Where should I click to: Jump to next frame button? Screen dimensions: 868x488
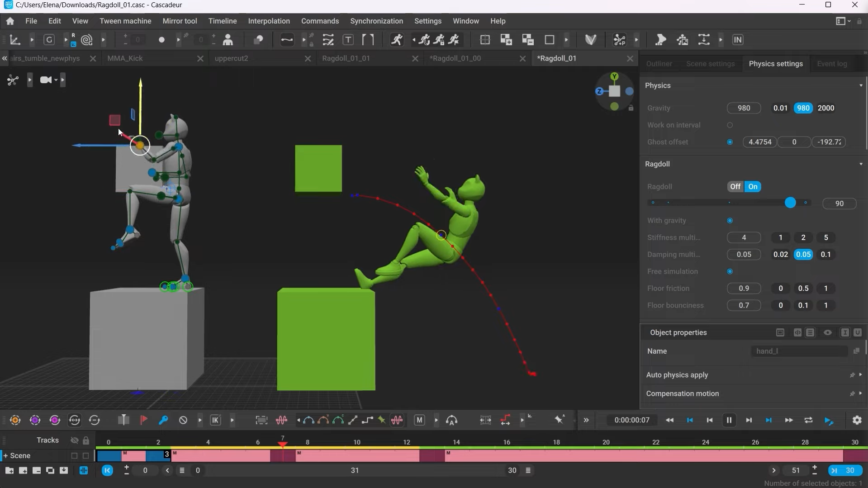click(x=749, y=420)
